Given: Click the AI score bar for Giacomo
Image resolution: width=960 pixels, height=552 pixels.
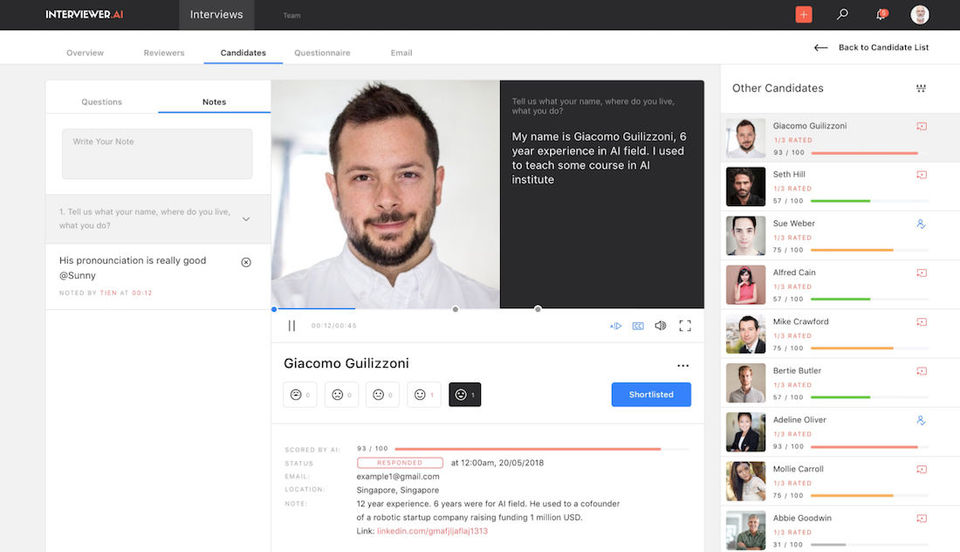Looking at the screenshot, I should pyautogui.click(x=542, y=449).
